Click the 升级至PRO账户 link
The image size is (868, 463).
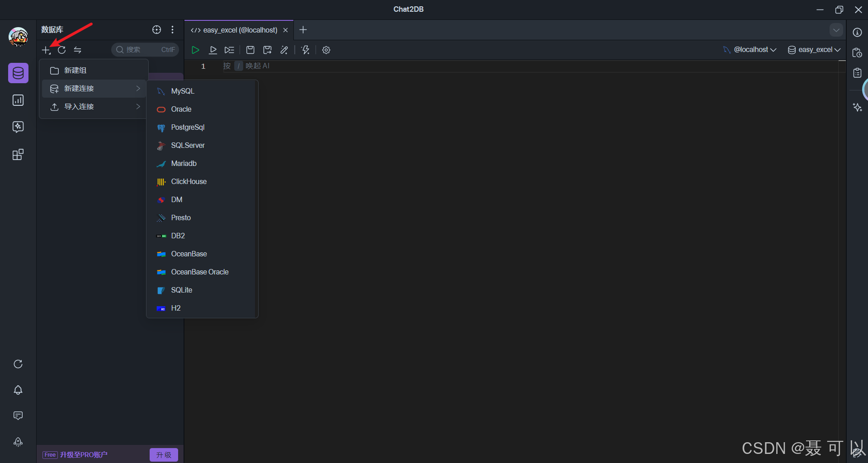pos(84,455)
